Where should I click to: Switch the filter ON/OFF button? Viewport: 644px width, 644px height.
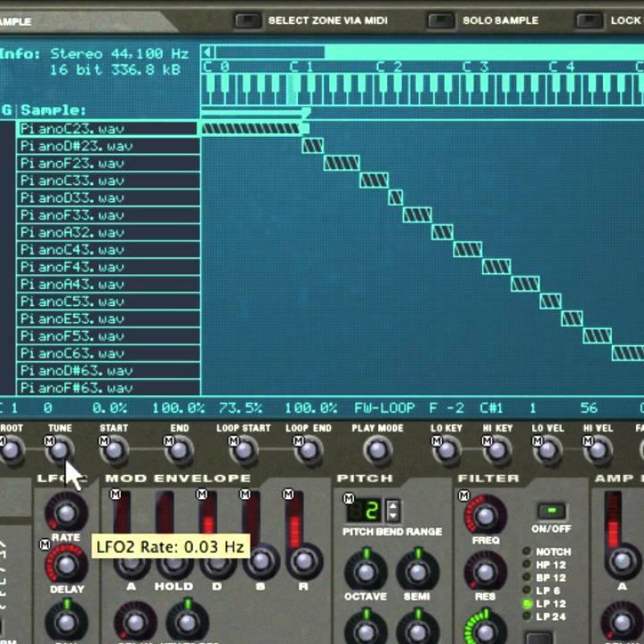click(551, 512)
